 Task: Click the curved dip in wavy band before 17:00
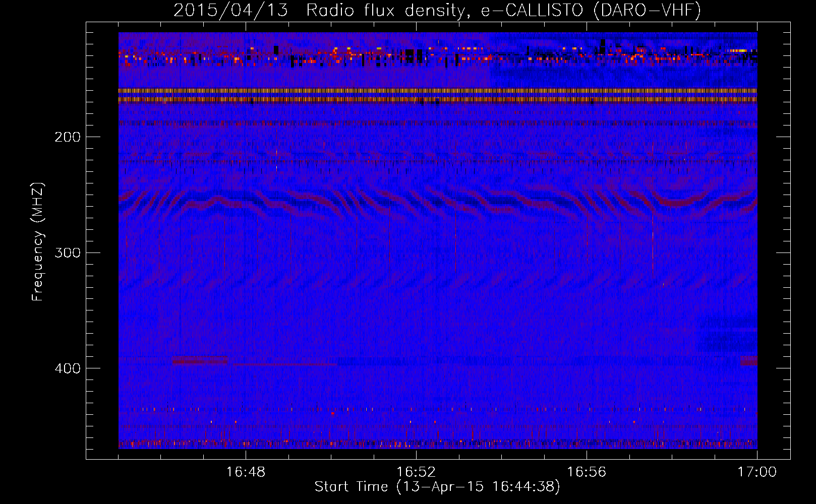tap(676, 202)
